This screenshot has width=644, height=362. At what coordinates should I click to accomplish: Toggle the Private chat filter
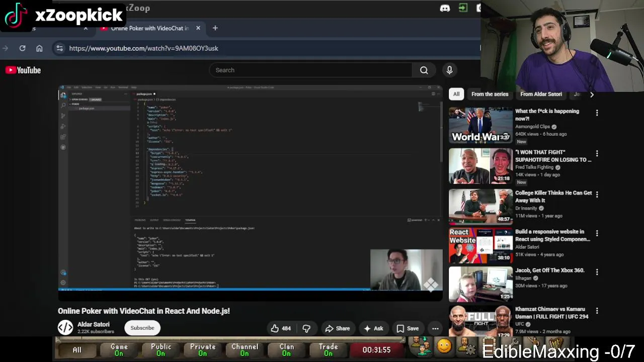pyautogui.click(x=203, y=350)
